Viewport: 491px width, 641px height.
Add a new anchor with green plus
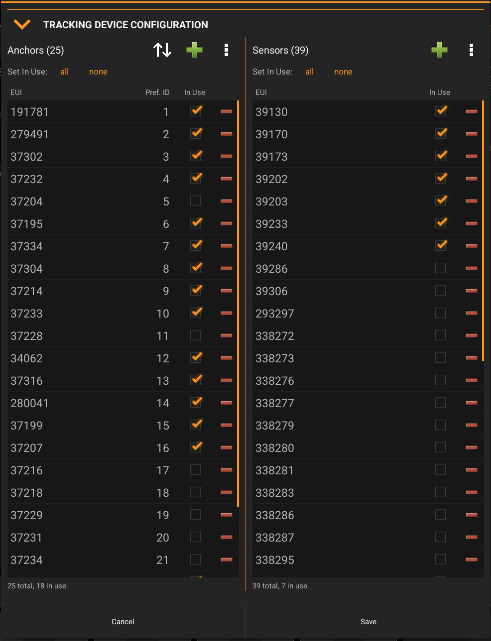click(x=194, y=50)
